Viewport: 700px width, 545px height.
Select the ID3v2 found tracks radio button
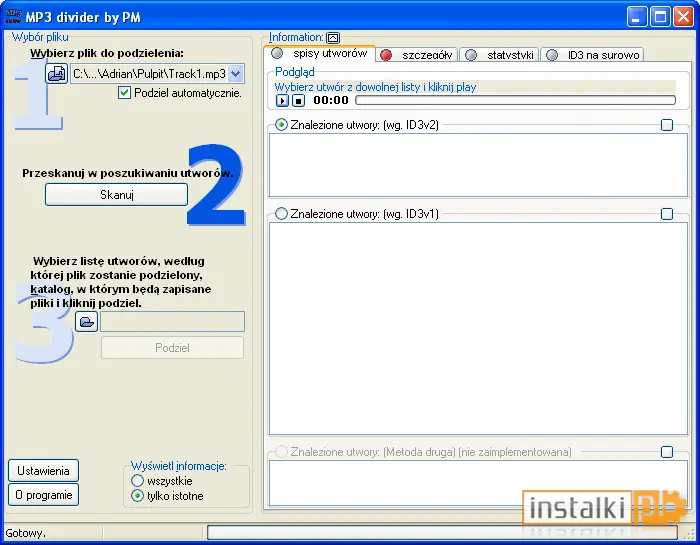[x=281, y=125]
